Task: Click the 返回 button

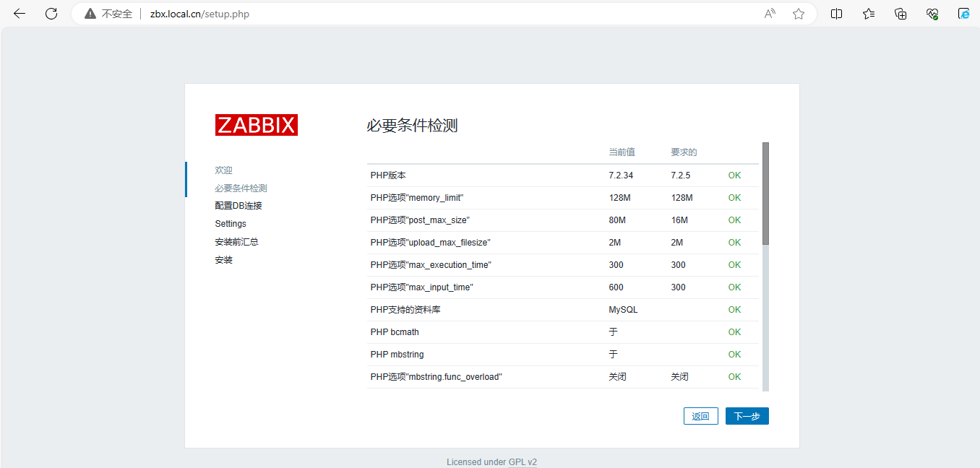Action: (x=700, y=416)
